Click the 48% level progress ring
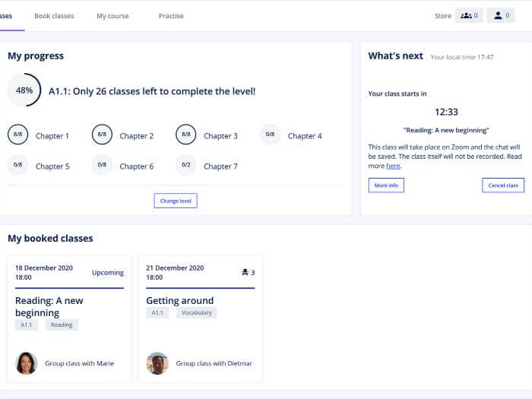 pos(24,90)
